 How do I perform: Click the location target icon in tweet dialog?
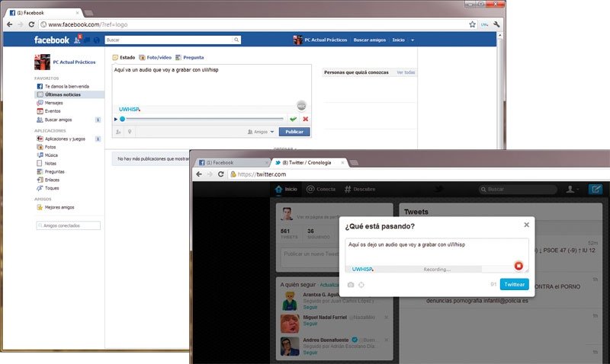coord(361,285)
